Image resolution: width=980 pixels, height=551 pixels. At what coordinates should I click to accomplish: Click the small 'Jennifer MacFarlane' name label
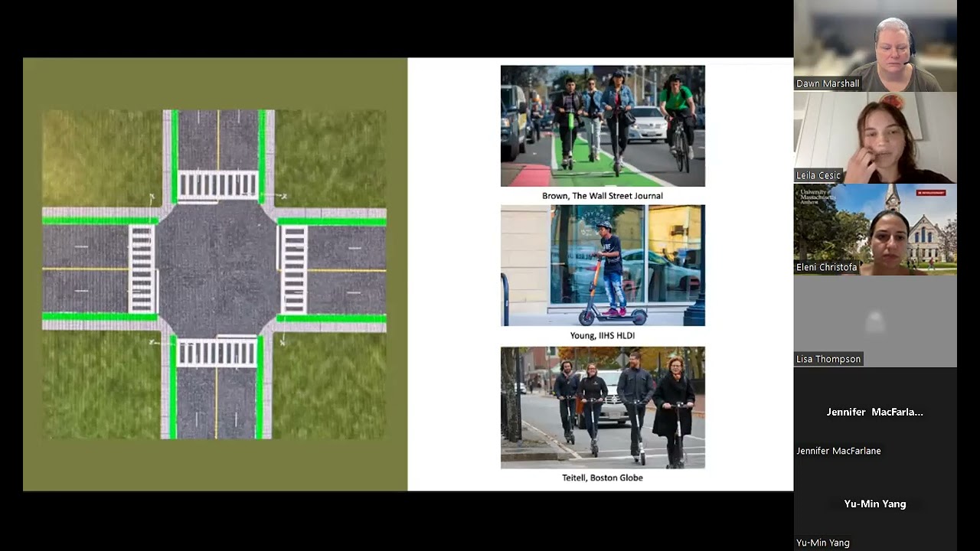(x=838, y=451)
